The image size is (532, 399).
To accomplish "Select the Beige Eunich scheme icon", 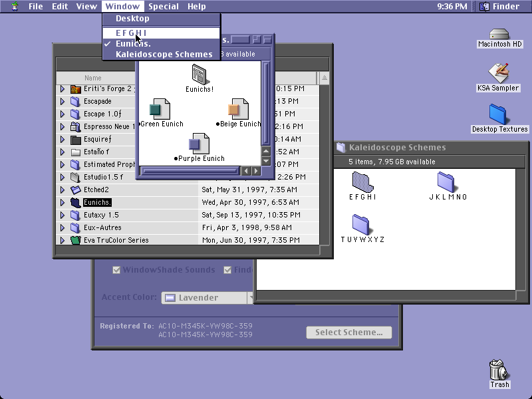I will coord(239,109).
